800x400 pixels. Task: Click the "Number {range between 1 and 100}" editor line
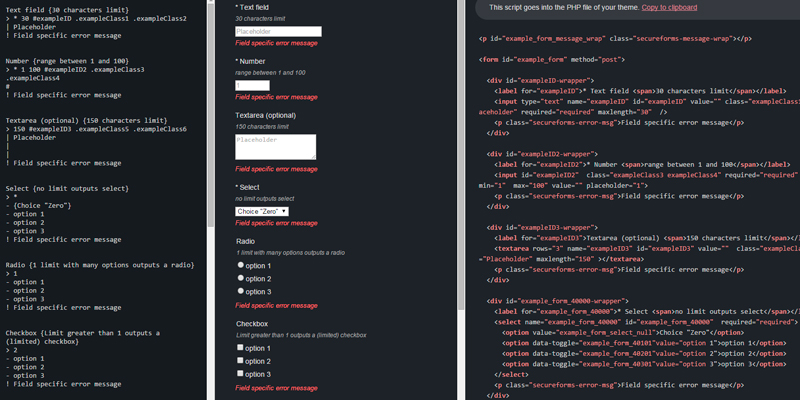pyautogui.click(x=75, y=61)
